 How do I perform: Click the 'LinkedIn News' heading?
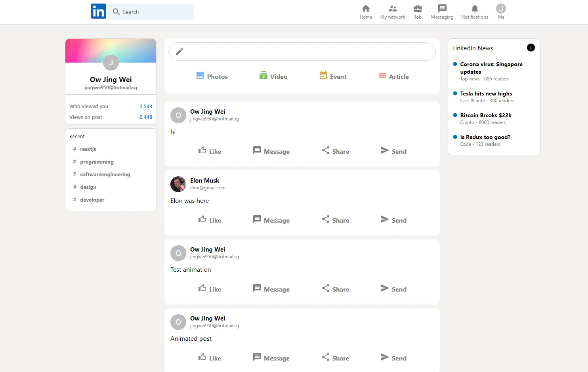472,48
